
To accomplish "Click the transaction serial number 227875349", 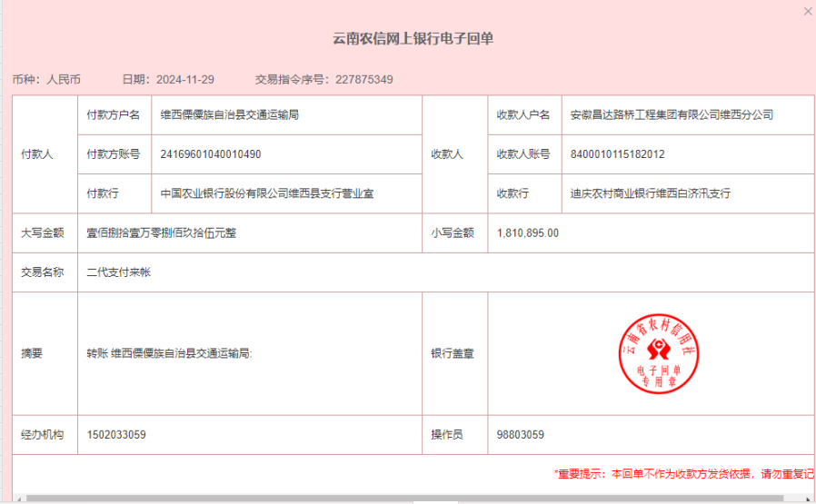I will tap(363, 80).
